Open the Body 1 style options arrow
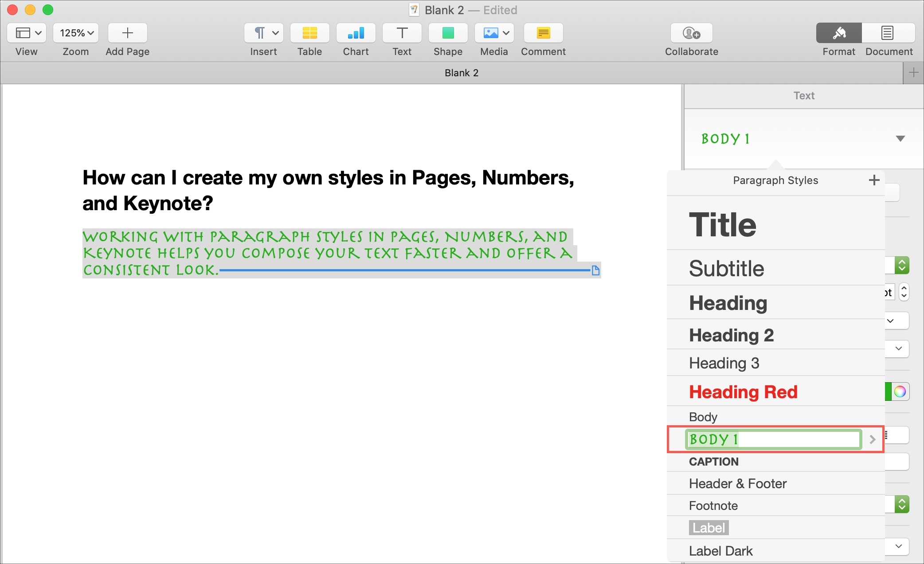This screenshot has width=924, height=564. click(872, 439)
